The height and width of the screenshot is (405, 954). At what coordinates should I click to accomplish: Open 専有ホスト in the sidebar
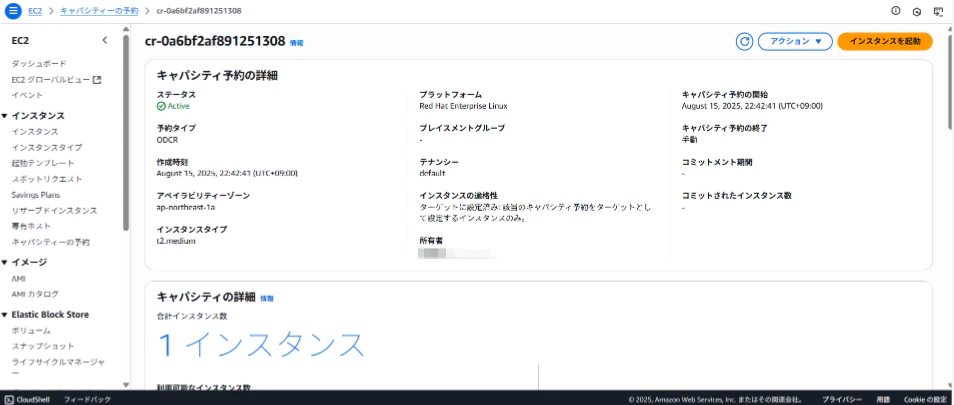tap(31, 226)
